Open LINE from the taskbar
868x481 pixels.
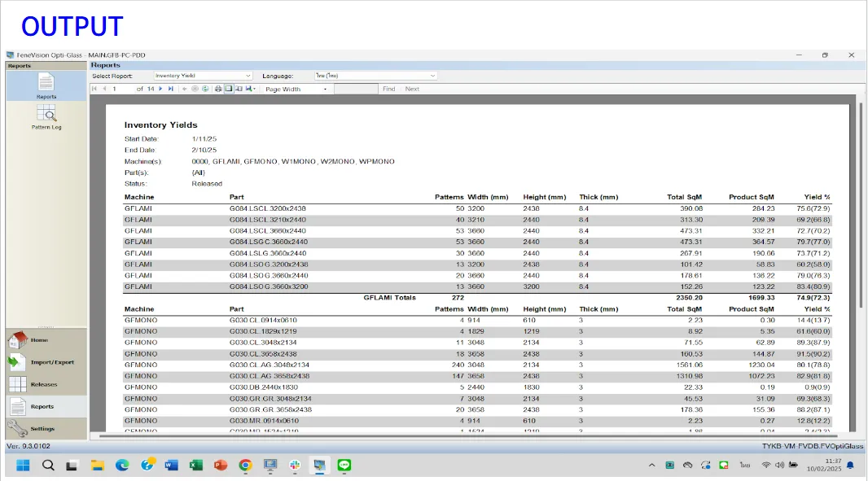tap(344, 466)
